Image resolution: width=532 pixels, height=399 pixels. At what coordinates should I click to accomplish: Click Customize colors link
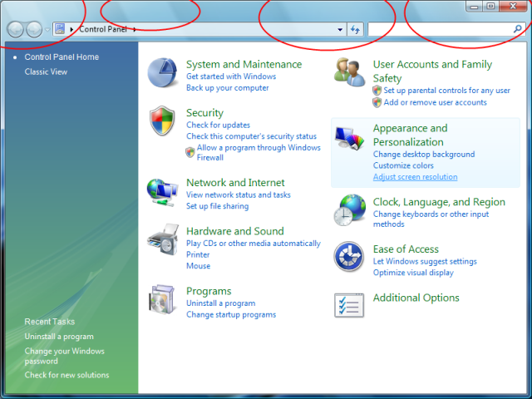[x=403, y=165]
